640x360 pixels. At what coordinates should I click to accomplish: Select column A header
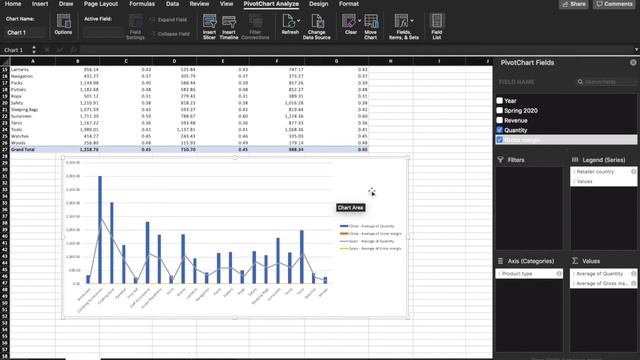33,61
